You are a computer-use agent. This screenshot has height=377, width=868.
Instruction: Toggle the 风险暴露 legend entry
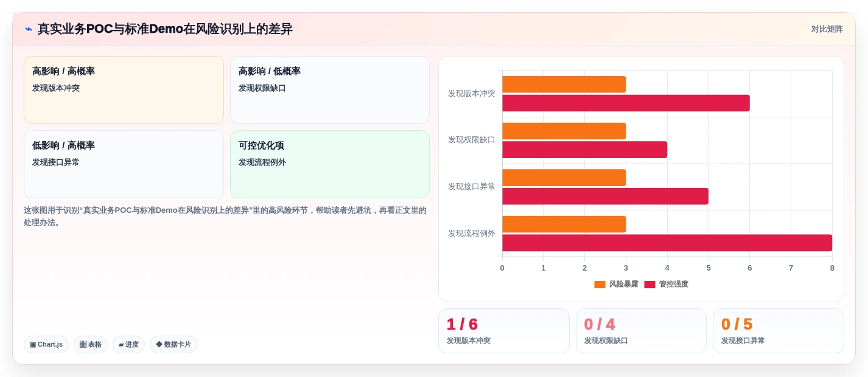(617, 284)
